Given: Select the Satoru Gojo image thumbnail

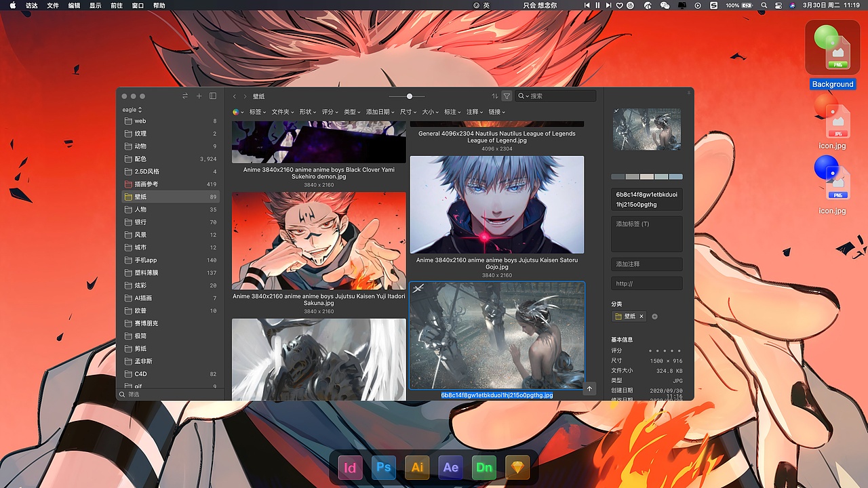Looking at the screenshot, I should [497, 205].
